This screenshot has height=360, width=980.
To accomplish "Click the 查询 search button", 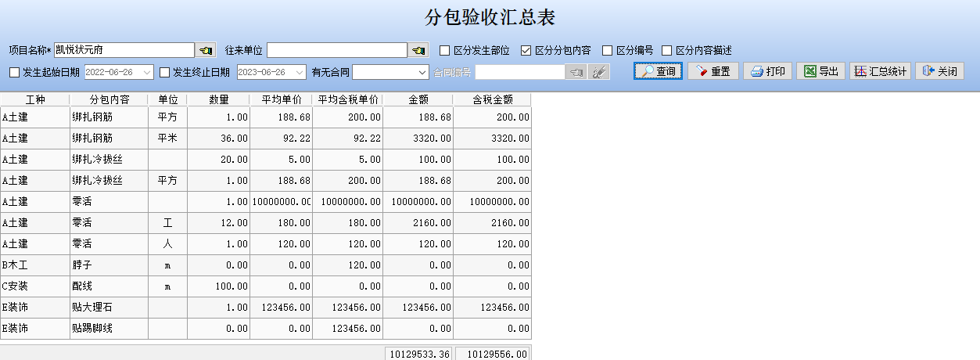I will click(658, 71).
